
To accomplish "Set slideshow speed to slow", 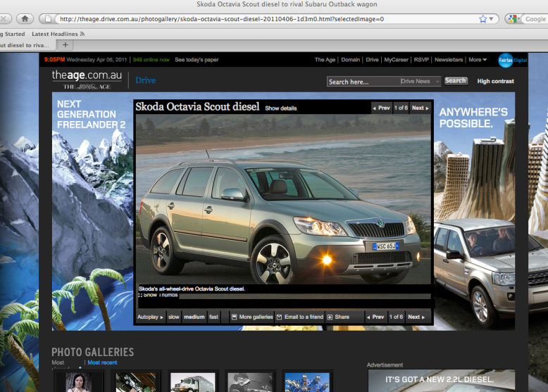I will pos(173,317).
